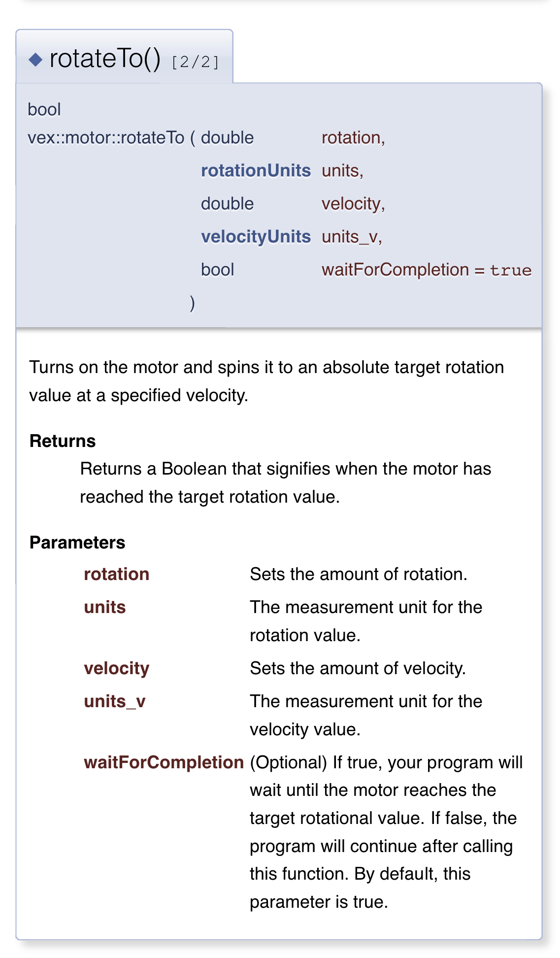Click the waitForCompletion parameter description name
Screen dimensions: 560x958
(x=164, y=762)
